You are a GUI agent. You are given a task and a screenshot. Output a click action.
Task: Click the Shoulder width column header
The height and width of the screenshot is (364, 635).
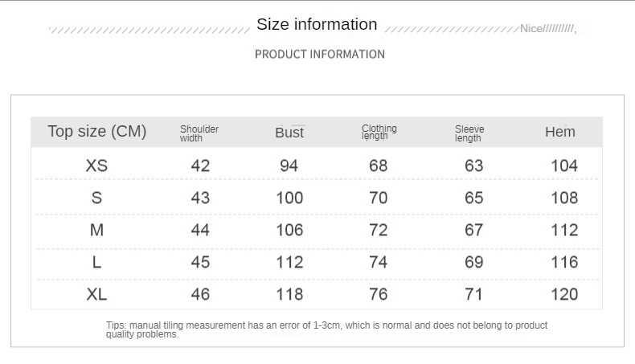[x=199, y=133]
